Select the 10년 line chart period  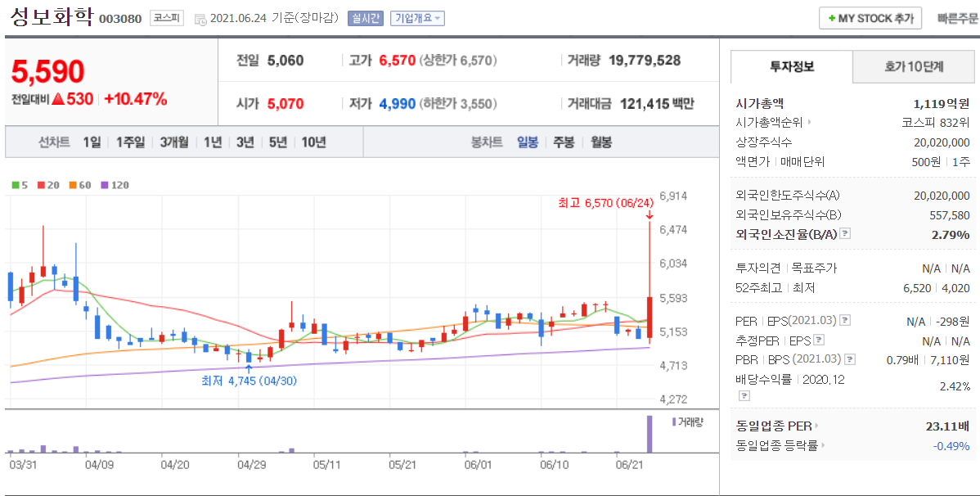[x=314, y=142]
